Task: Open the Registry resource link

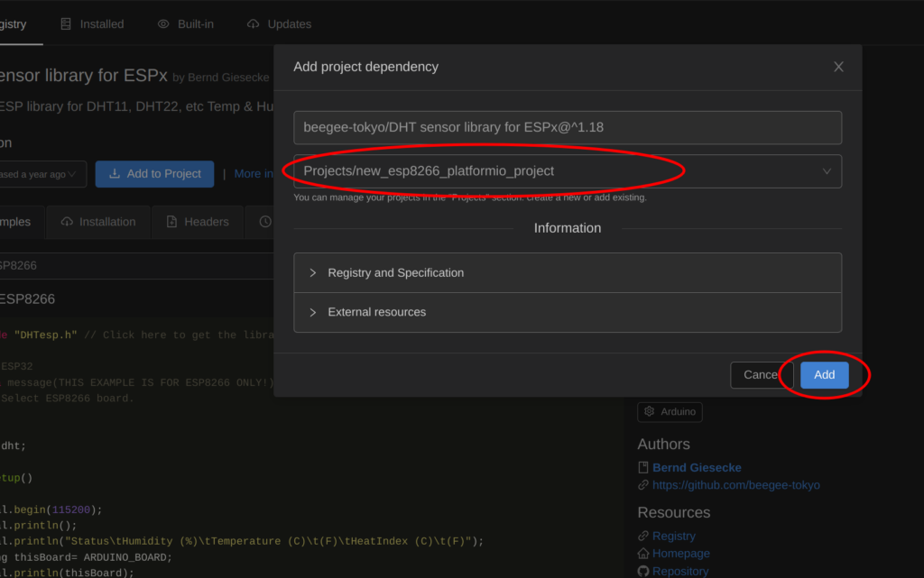Action: [x=673, y=536]
